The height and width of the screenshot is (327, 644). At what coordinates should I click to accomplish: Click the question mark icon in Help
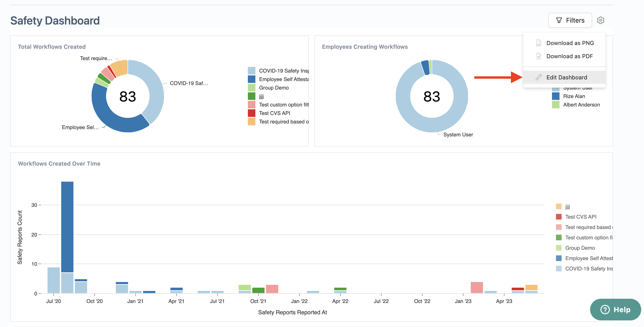click(x=605, y=310)
